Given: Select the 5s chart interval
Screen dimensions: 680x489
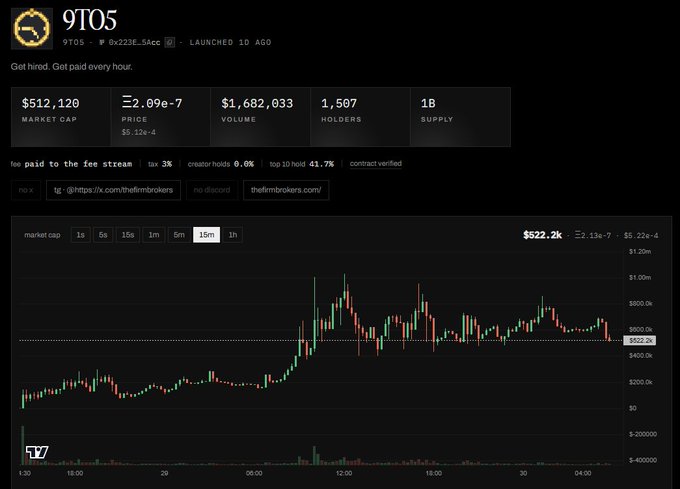Looking at the screenshot, I should pos(103,235).
